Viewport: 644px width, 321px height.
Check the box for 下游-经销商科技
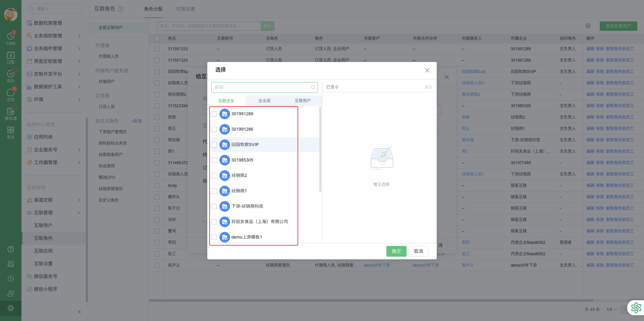(214, 206)
